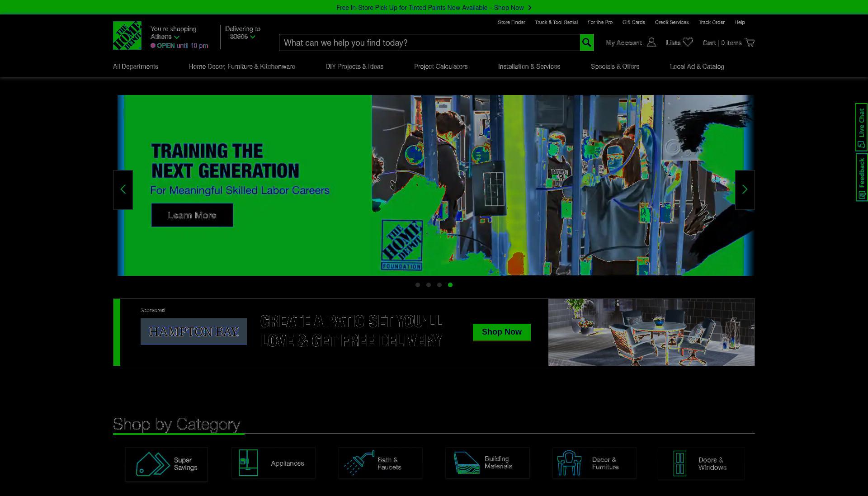Open DIY Projects & Ideas menu
The height and width of the screenshot is (496, 868).
[354, 66]
